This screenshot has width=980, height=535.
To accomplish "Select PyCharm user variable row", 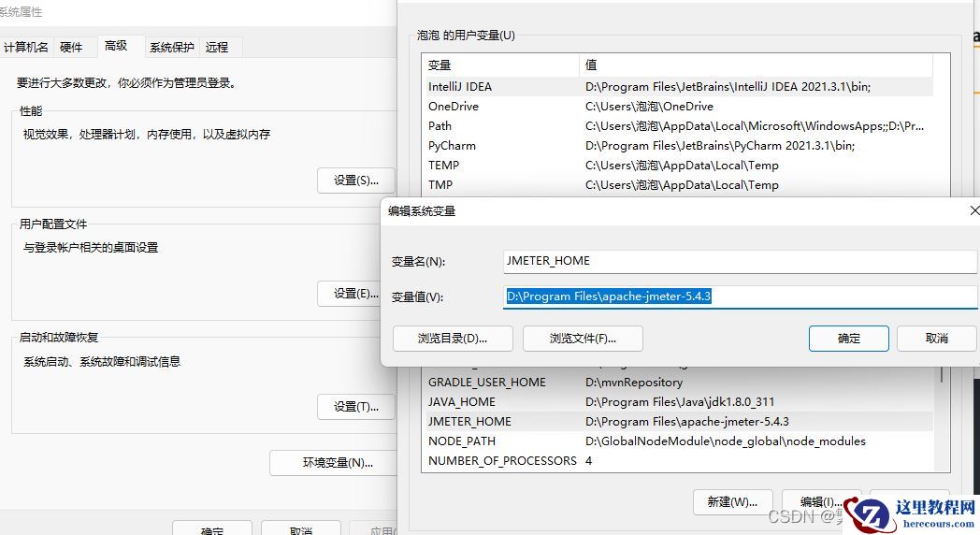I will coord(680,146).
